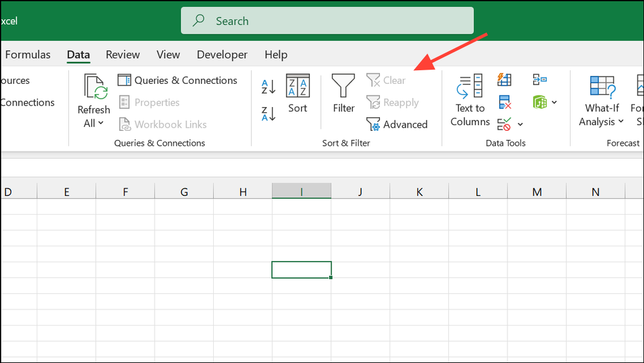644x363 pixels.
Task: Click the Workbook Links button
Action: (x=163, y=124)
